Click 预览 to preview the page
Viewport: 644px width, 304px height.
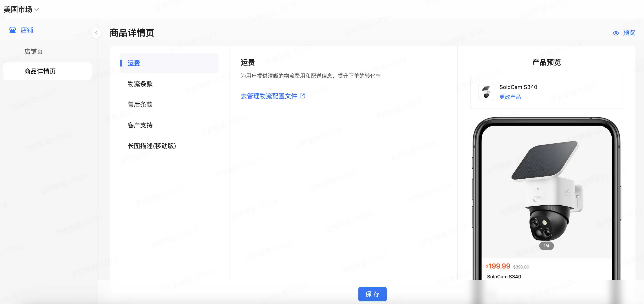point(629,33)
